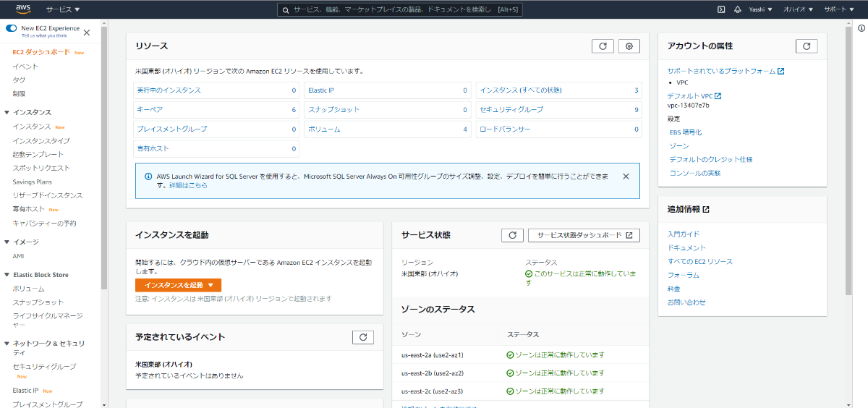
Task: Open the サポート dropdown menu
Action: click(838, 9)
